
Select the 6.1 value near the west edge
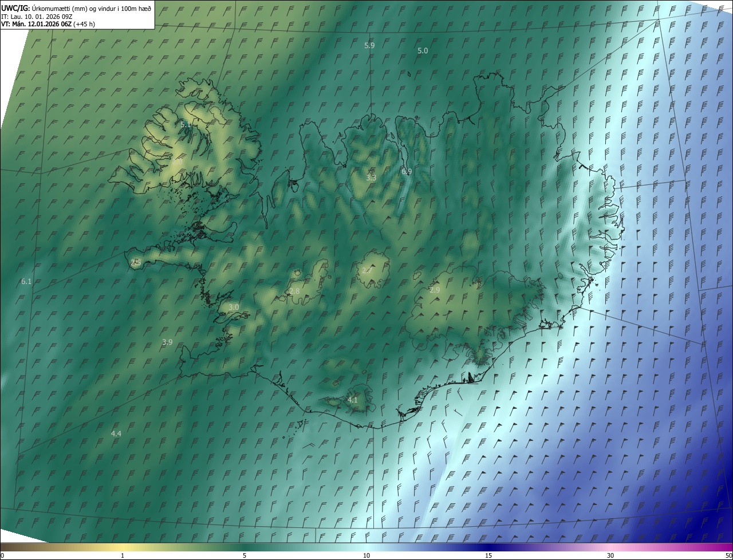coord(26,282)
